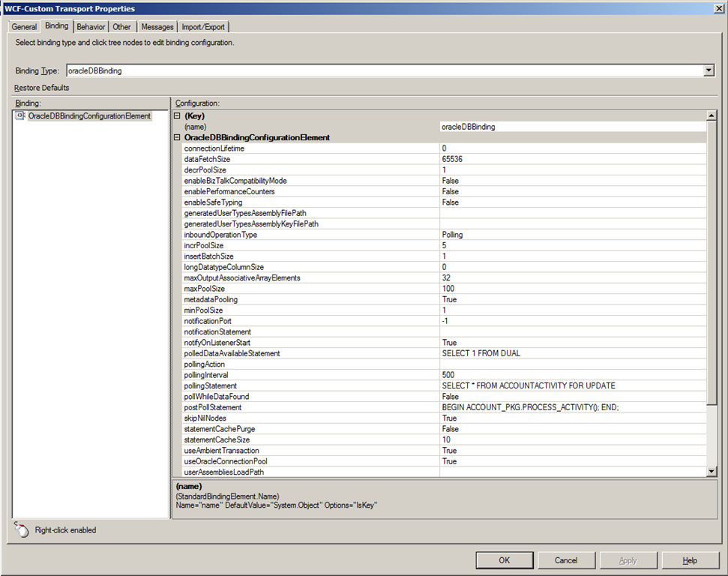The width and height of the screenshot is (728, 576).
Task: Click the Apply button
Action: point(628,560)
